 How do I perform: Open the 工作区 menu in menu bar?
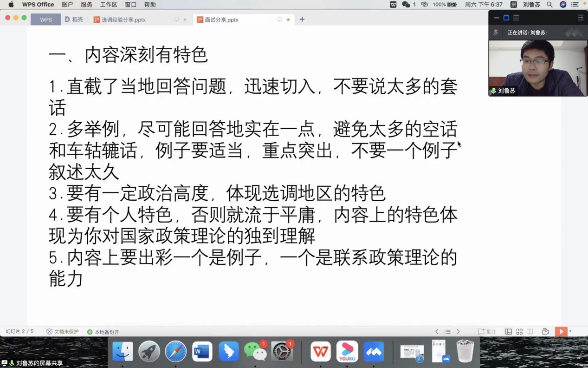coord(109,5)
